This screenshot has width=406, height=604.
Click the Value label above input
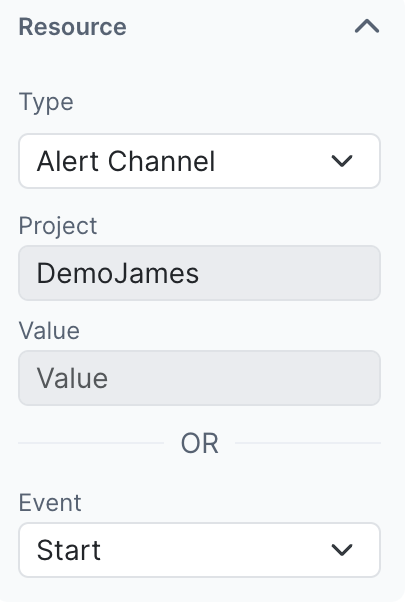click(x=49, y=331)
